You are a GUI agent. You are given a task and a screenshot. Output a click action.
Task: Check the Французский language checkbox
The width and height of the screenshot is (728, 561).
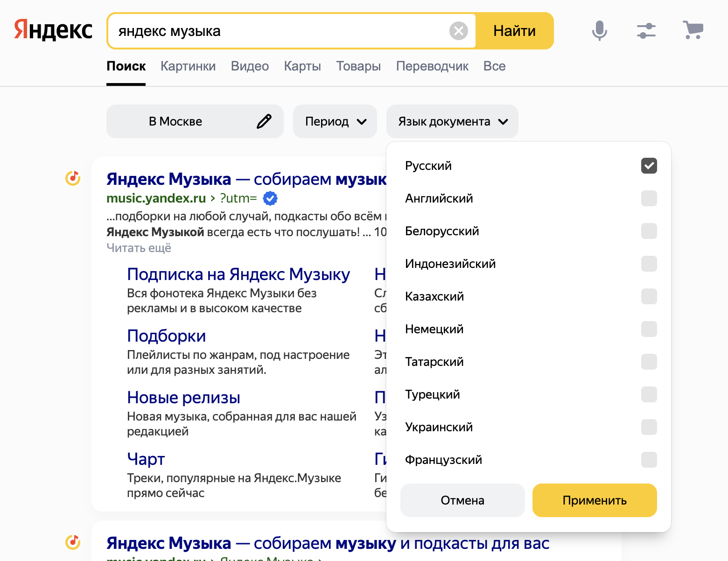(649, 460)
